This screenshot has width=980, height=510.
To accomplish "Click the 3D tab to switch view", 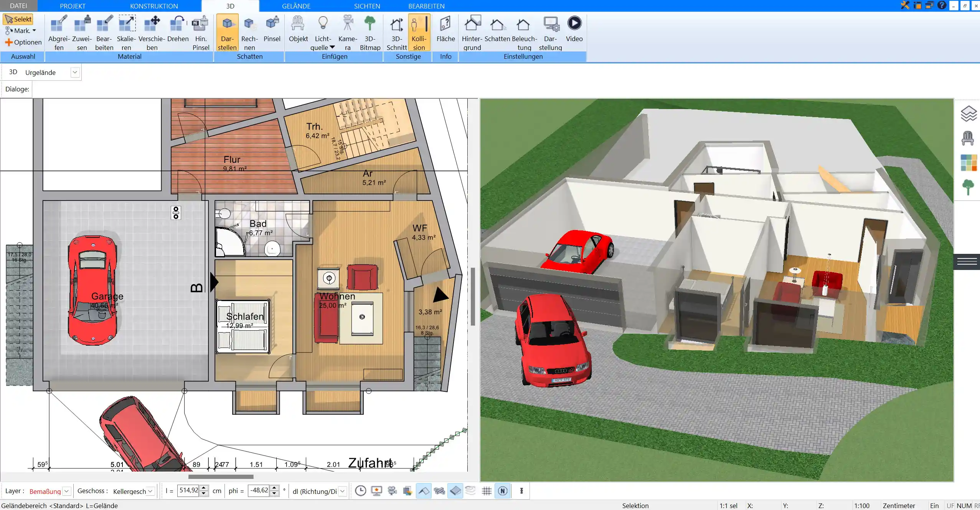I will pos(230,6).
